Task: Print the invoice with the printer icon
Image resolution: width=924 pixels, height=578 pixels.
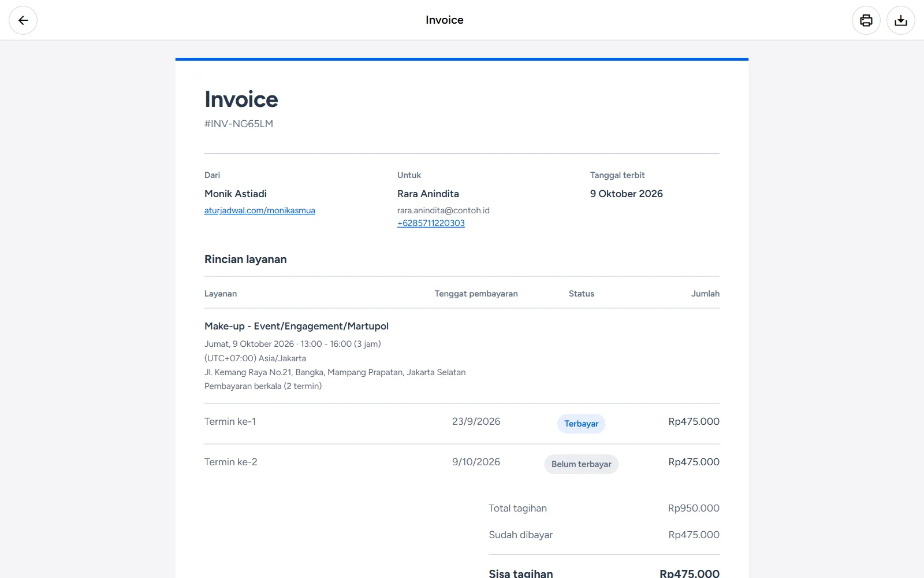Action: 866,20
